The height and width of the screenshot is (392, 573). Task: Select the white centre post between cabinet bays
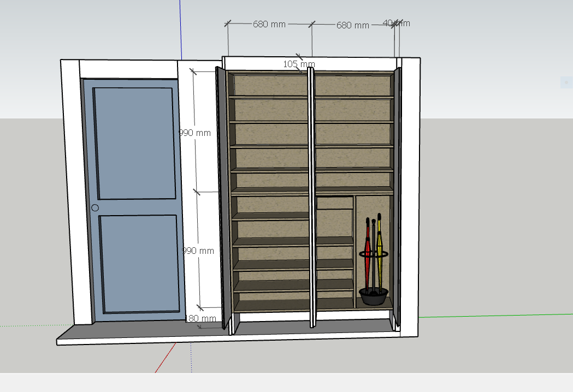coord(312,197)
